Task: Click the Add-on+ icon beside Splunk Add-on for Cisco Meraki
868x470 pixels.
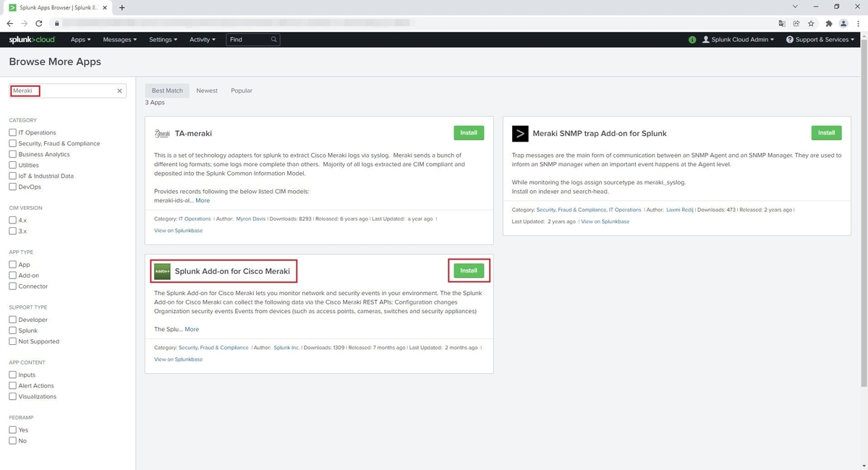Action: (161, 270)
